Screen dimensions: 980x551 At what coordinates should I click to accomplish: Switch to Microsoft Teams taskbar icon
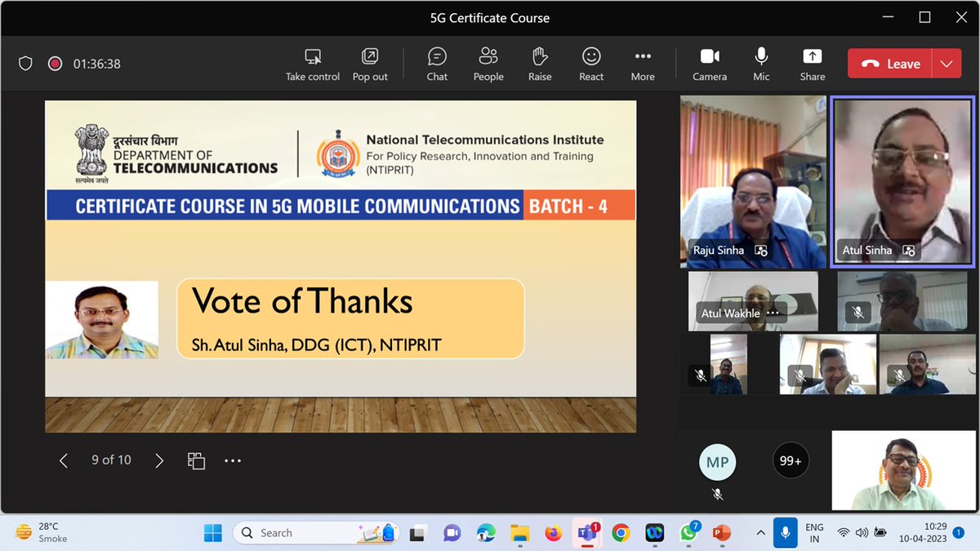(587, 533)
